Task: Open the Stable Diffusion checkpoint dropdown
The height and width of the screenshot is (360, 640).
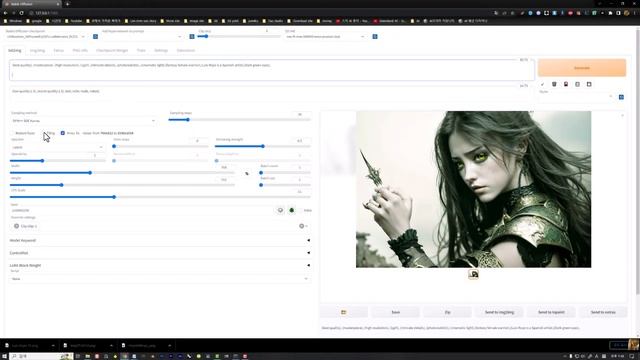Action: click(46, 37)
